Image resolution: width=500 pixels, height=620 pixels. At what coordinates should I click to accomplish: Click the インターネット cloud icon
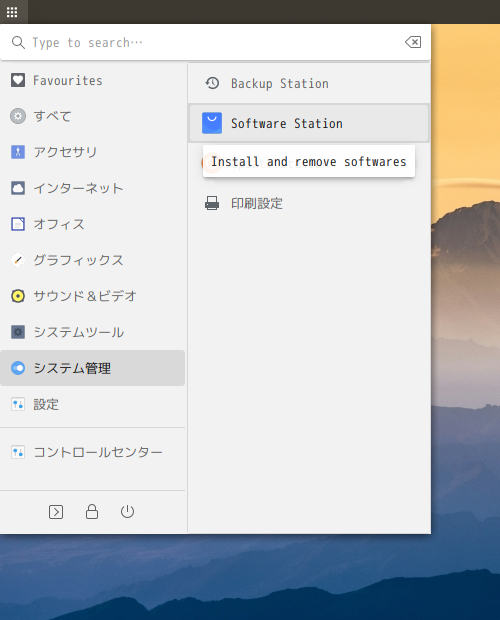18,188
